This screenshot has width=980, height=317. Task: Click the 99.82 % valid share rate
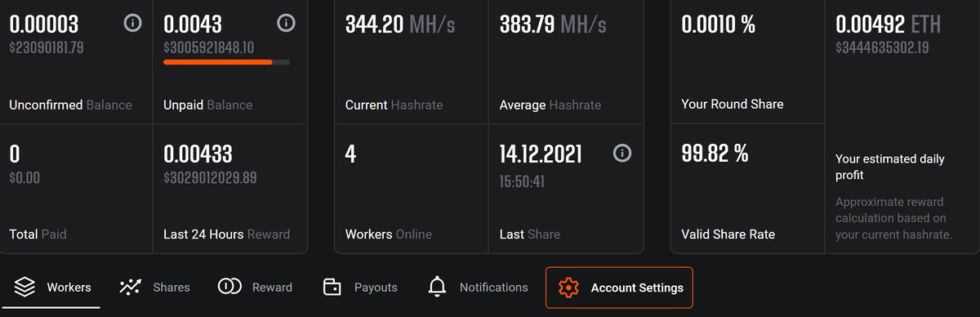(715, 153)
